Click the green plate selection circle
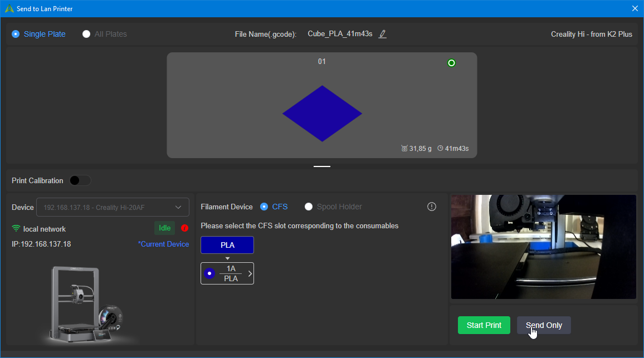This screenshot has width=644, height=358. click(x=451, y=63)
